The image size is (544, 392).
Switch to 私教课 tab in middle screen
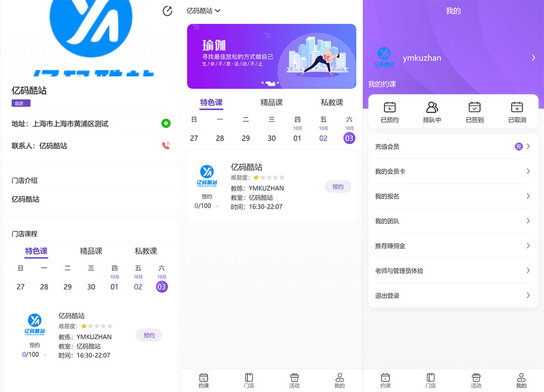(332, 103)
